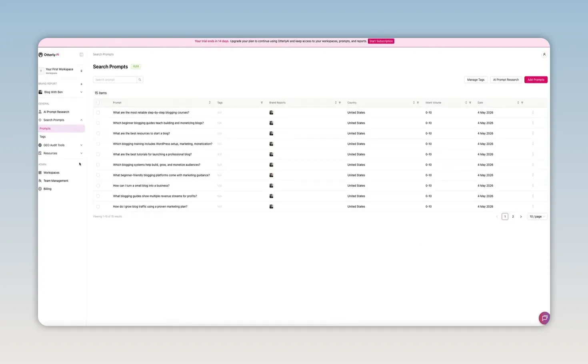Filter the Brand Reports column
588x364 pixels.
tap(340, 103)
